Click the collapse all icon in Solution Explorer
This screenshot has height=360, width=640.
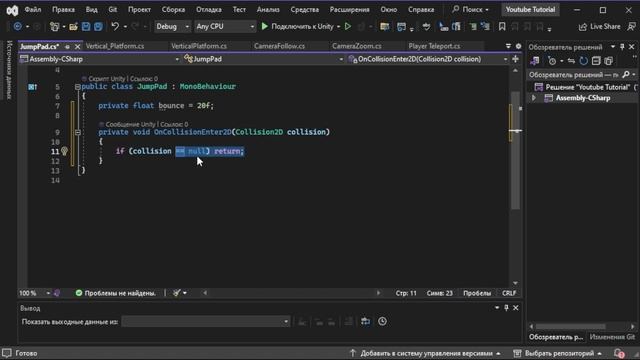click(x=596, y=61)
